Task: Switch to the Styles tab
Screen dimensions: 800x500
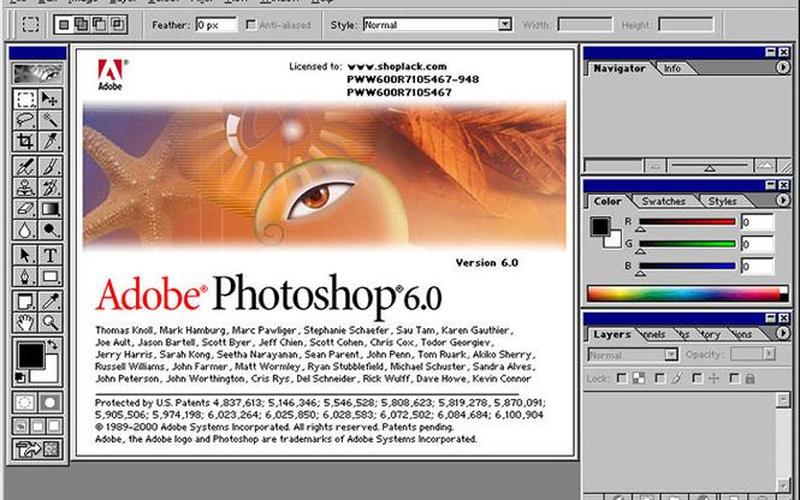Action: click(x=722, y=201)
